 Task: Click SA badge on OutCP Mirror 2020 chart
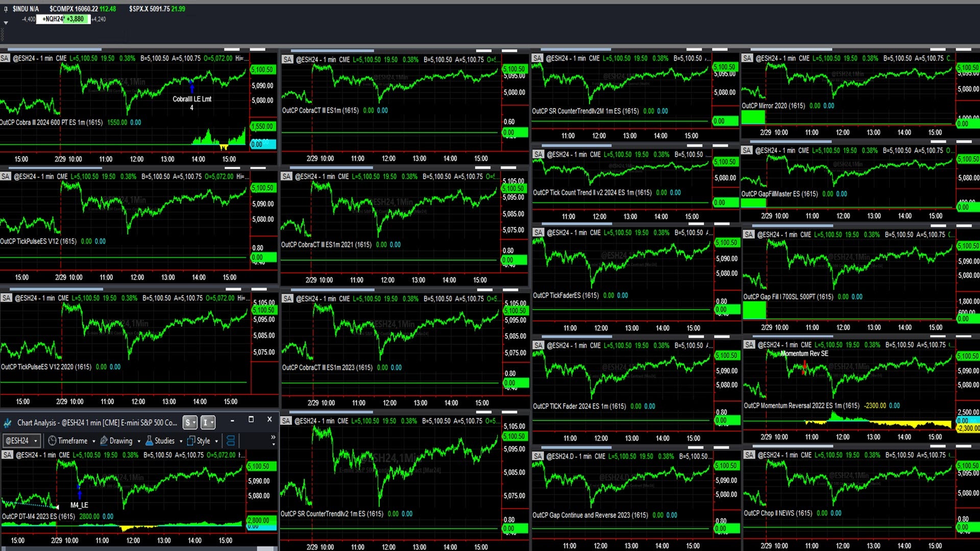click(x=747, y=58)
